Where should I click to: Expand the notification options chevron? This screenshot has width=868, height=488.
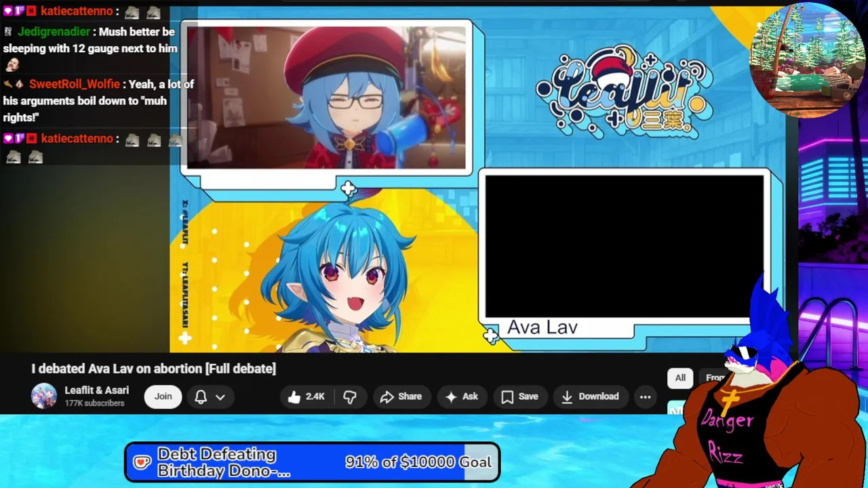point(220,397)
